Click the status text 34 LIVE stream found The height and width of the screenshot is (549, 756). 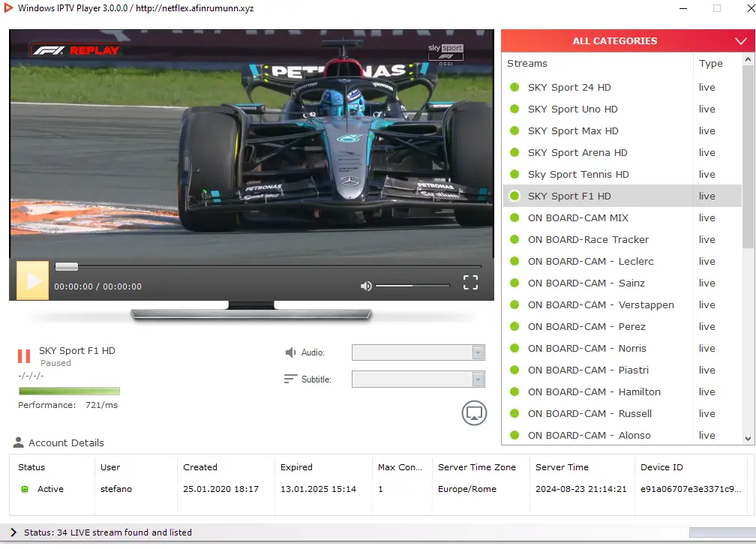pos(108,532)
